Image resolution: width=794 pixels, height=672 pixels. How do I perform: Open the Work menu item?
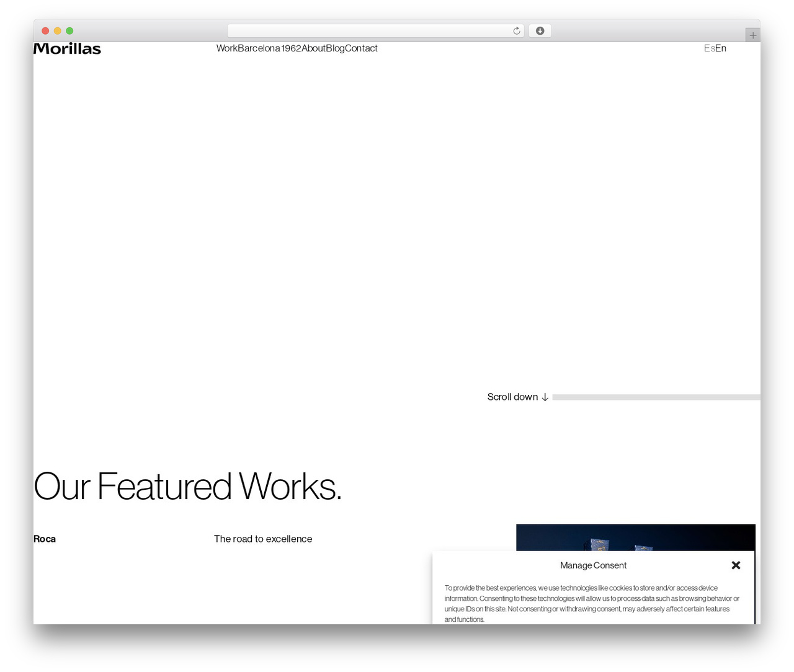[227, 48]
